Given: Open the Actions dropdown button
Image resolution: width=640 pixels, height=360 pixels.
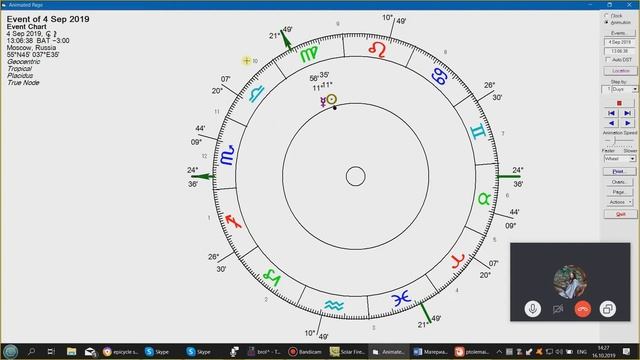Looking at the screenshot, I should tap(619, 202).
